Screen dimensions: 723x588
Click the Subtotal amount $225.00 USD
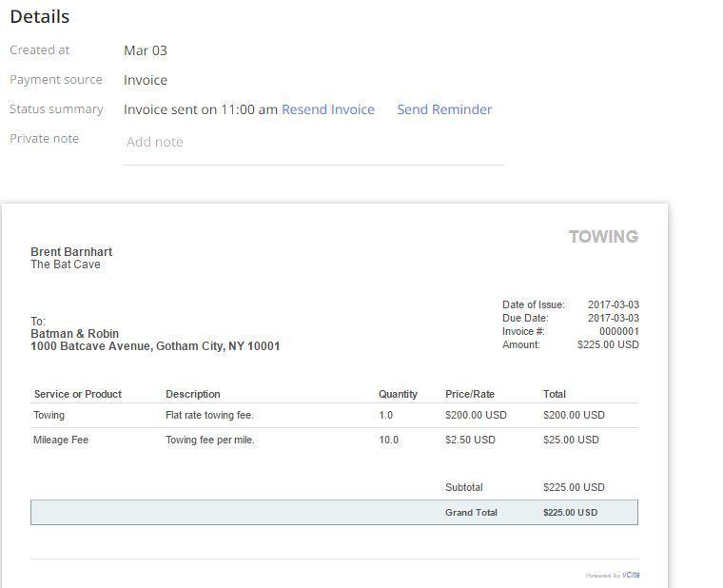pyautogui.click(x=574, y=487)
